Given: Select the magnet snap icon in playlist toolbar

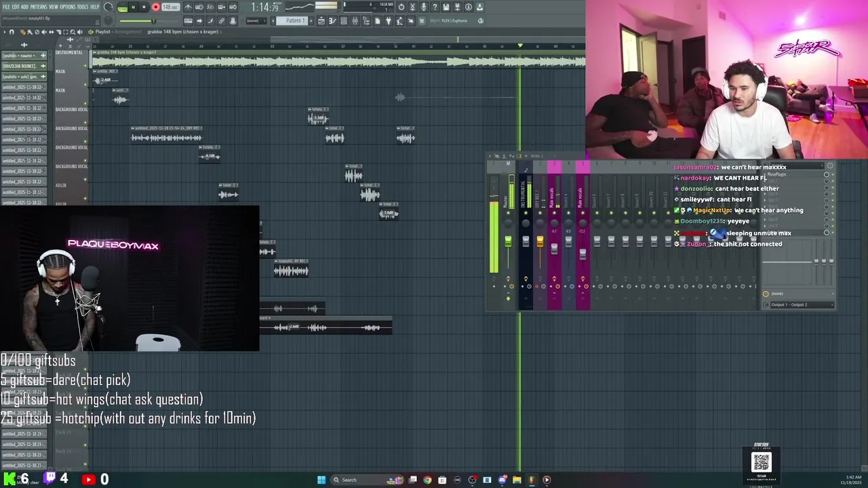Looking at the screenshot, I should (12, 32).
